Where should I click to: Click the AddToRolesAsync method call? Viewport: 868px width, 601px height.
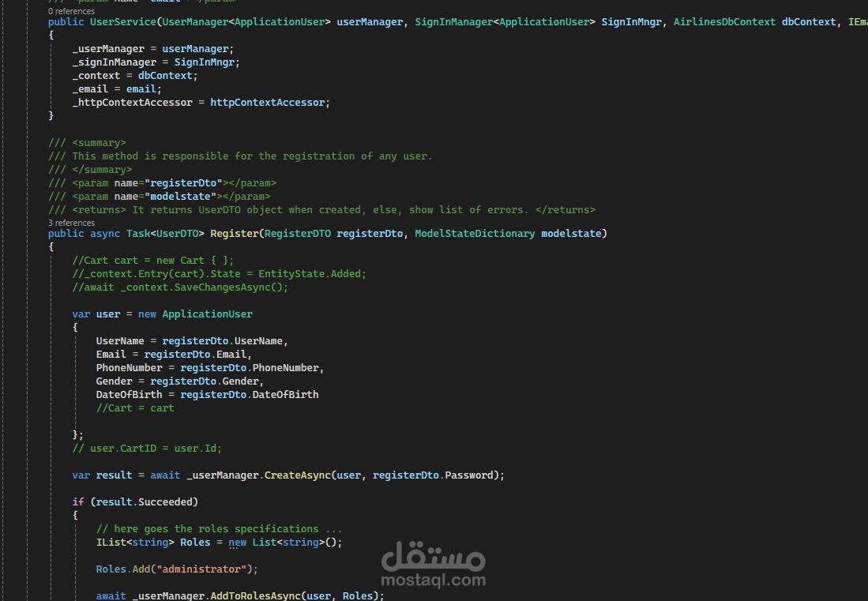pos(255,596)
